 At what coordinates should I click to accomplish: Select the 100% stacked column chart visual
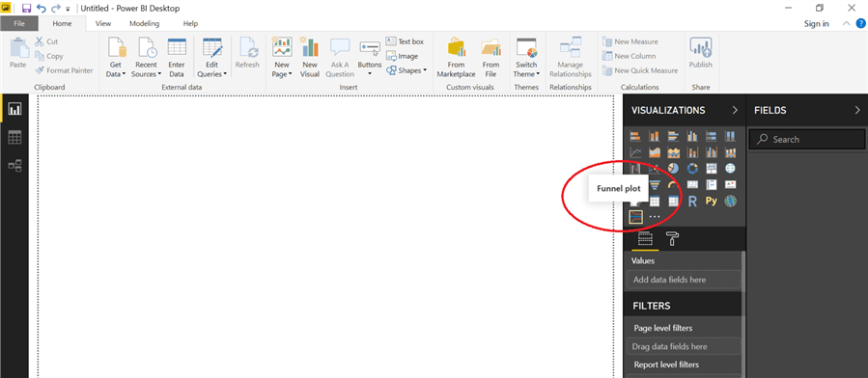[x=730, y=136]
